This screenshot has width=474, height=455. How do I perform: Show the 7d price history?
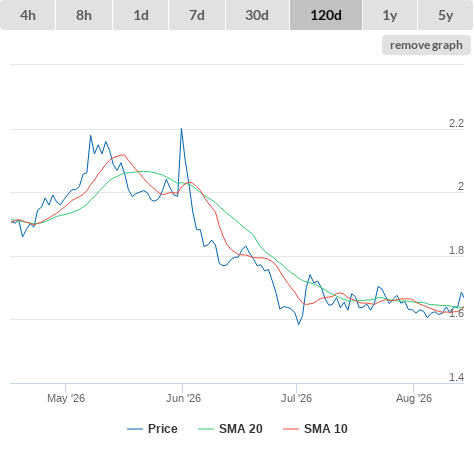(197, 15)
